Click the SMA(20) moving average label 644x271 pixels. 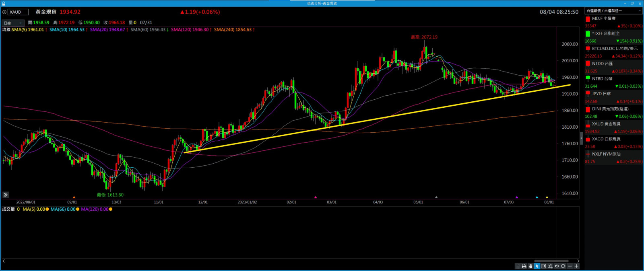point(107,30)
